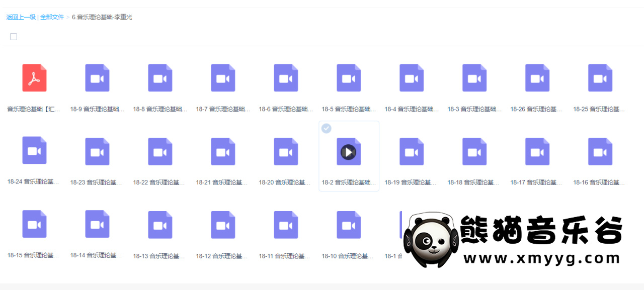Open video file icon 18-20 音乐理论基
644x290 pixels.
[x=286, y=151]
